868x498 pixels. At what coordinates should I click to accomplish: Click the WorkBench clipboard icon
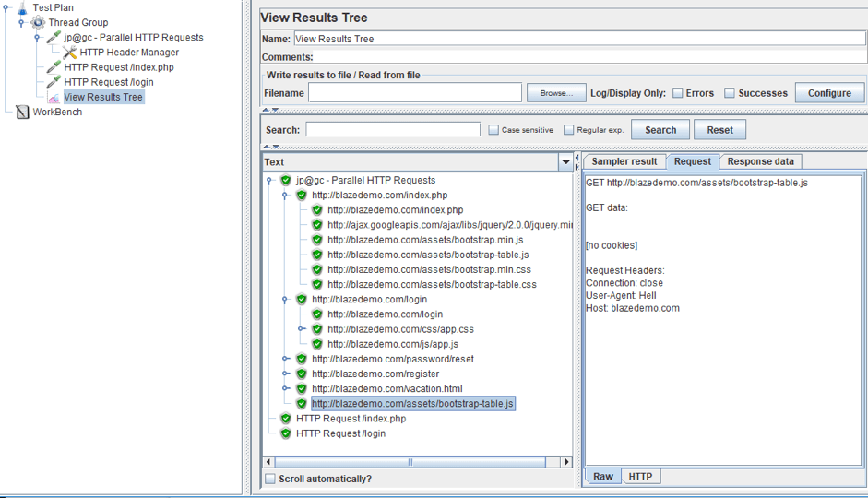[22, 113]
